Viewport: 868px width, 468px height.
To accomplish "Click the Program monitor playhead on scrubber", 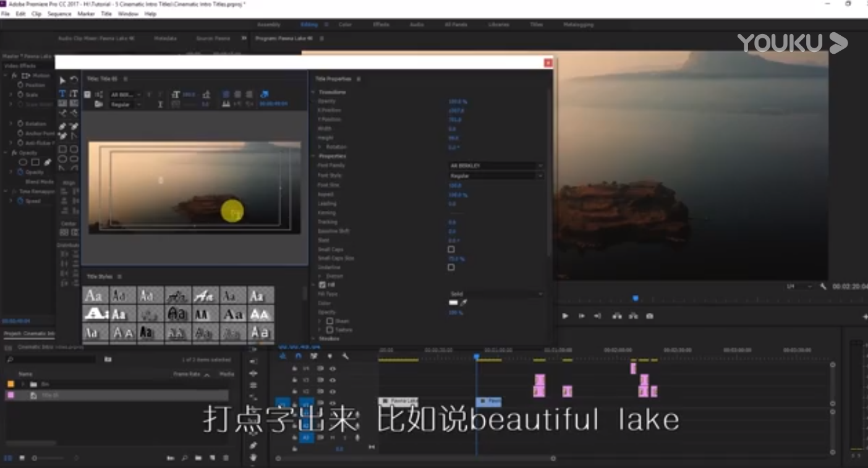I will (x=636, y=299).
